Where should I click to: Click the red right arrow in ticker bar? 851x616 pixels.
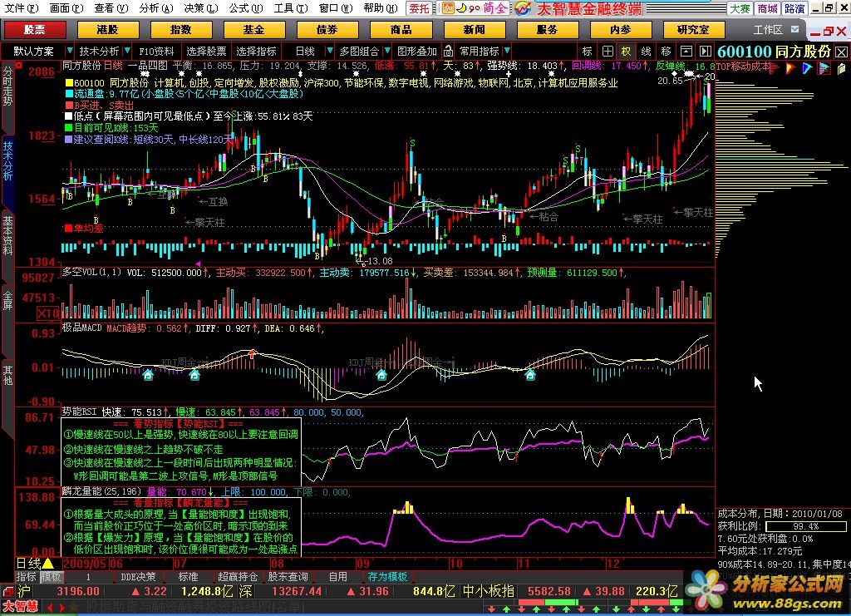[62, 608]
